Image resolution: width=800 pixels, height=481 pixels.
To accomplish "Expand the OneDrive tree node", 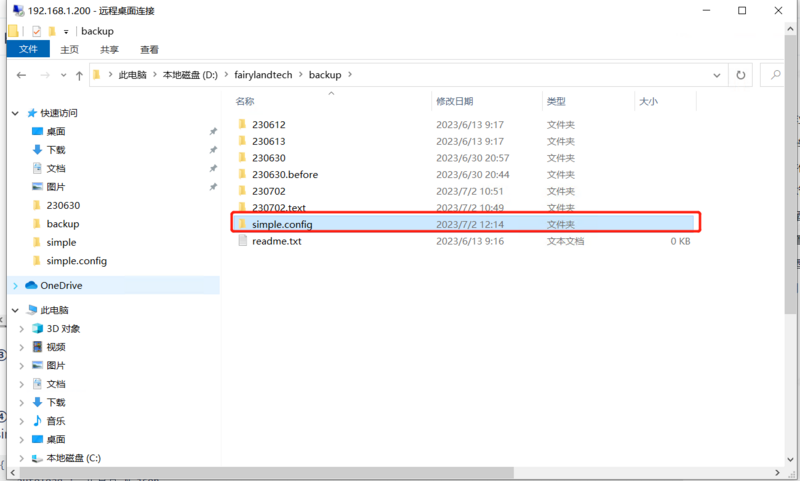I will (15, 286).
